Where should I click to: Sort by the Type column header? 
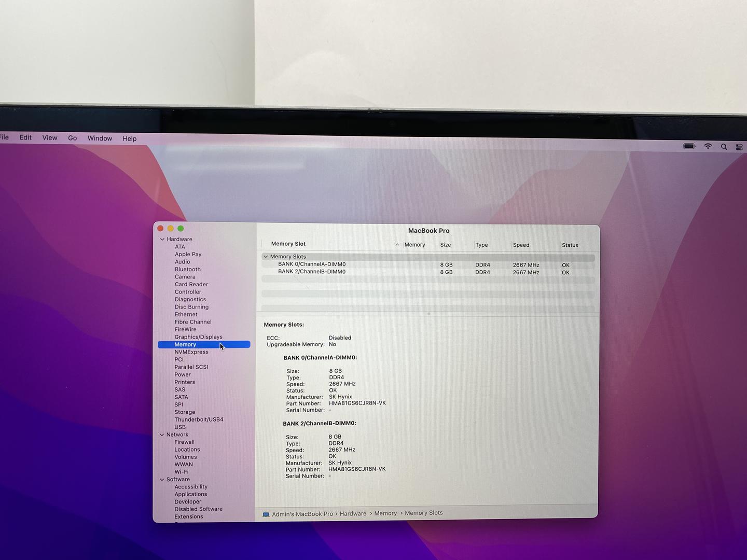[481, 245]
